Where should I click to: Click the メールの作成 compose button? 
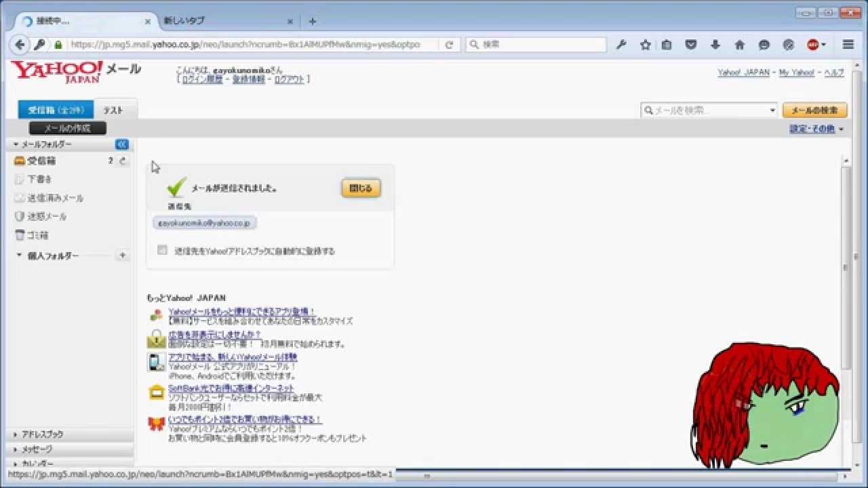(x=68, y=128)
